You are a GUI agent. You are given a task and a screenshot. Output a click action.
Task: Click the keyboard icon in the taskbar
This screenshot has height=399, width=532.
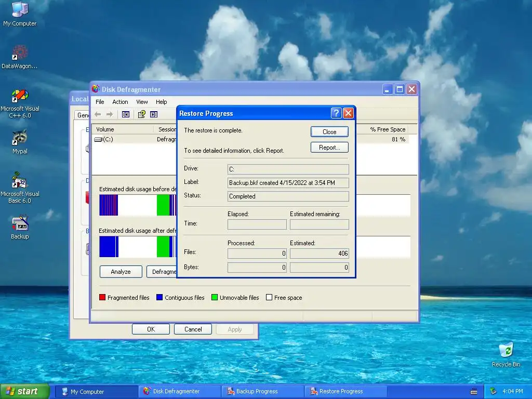click(474, 392)
